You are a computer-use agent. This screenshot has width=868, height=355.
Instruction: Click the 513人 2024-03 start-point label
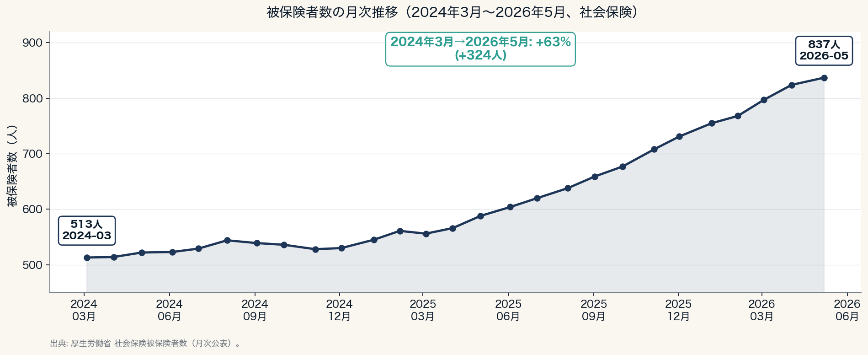(x=87, y=231)
